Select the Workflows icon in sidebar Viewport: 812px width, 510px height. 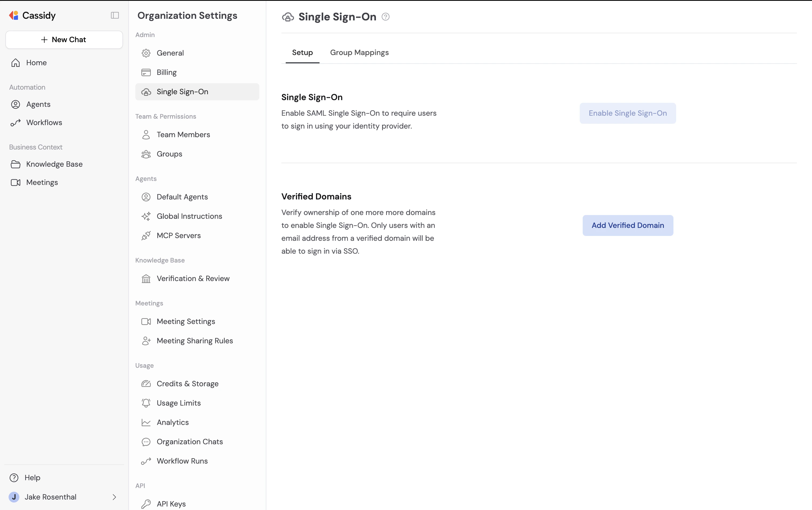(16, 122)
